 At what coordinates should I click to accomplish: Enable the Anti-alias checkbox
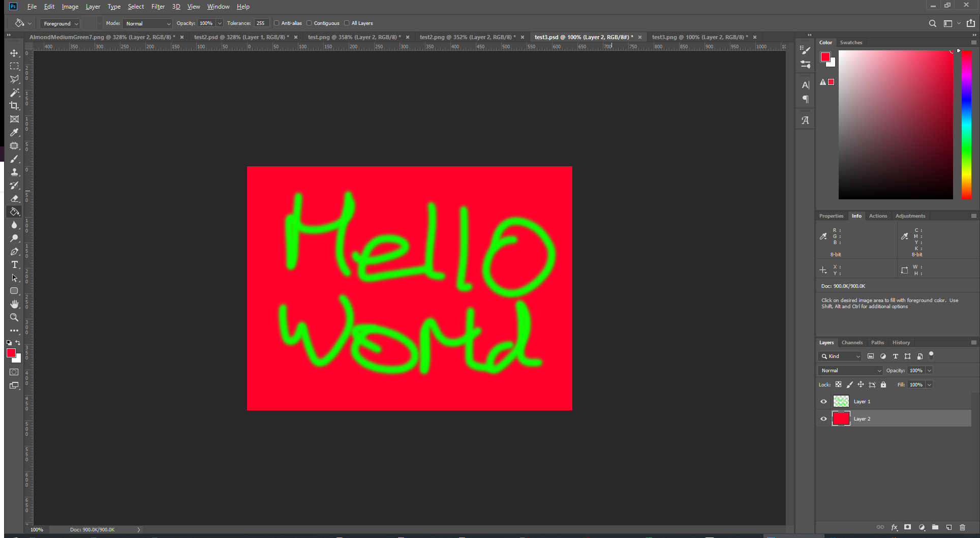click(x=277, y=23)
